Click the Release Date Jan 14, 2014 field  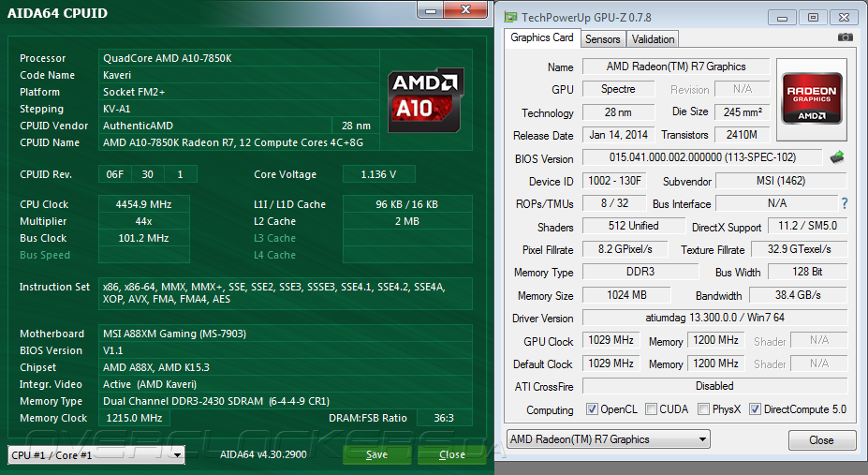618,135
